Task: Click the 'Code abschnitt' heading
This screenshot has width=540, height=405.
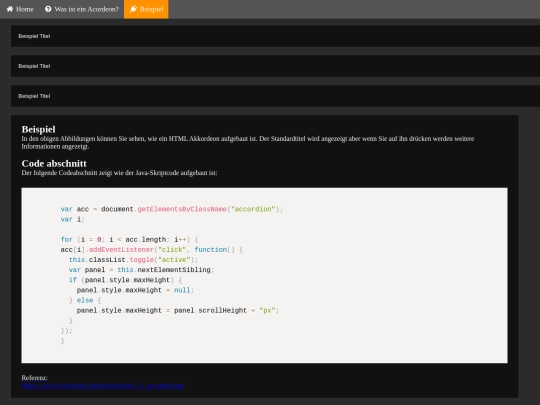Action: (x=54, y=164)
